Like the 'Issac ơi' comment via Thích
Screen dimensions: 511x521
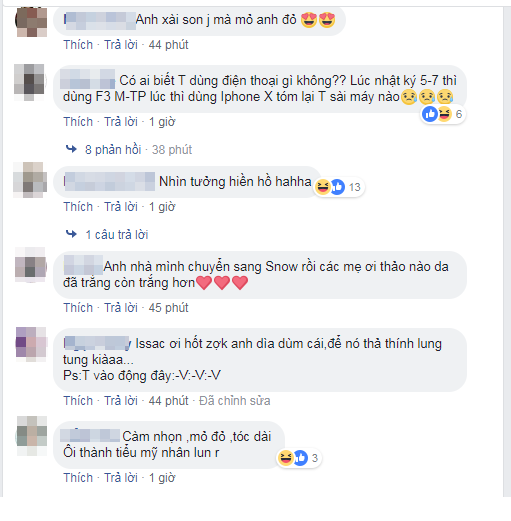78,401
